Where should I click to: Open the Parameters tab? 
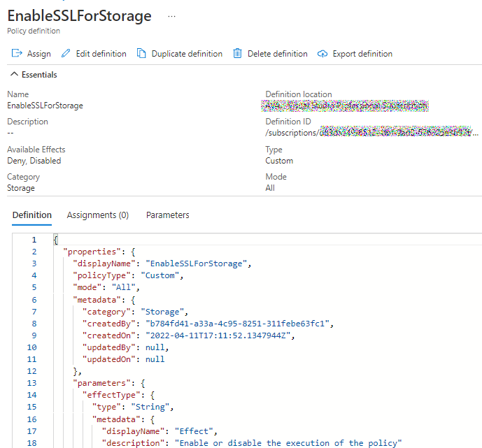pyautogui.click(x=167, y=215)
